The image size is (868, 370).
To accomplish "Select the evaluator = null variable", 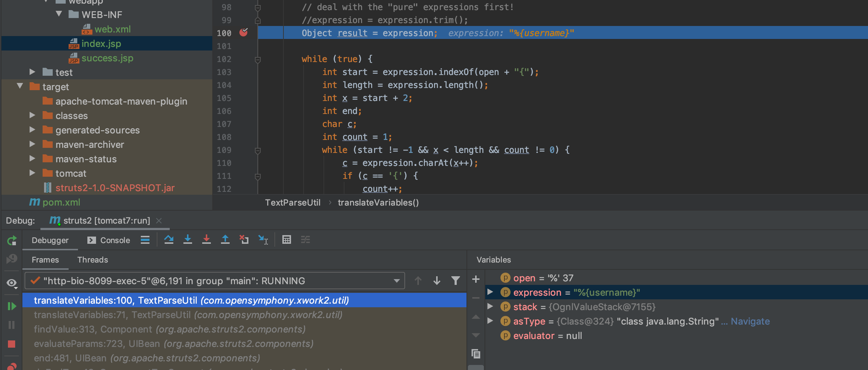I will click(x=541, y=336).
